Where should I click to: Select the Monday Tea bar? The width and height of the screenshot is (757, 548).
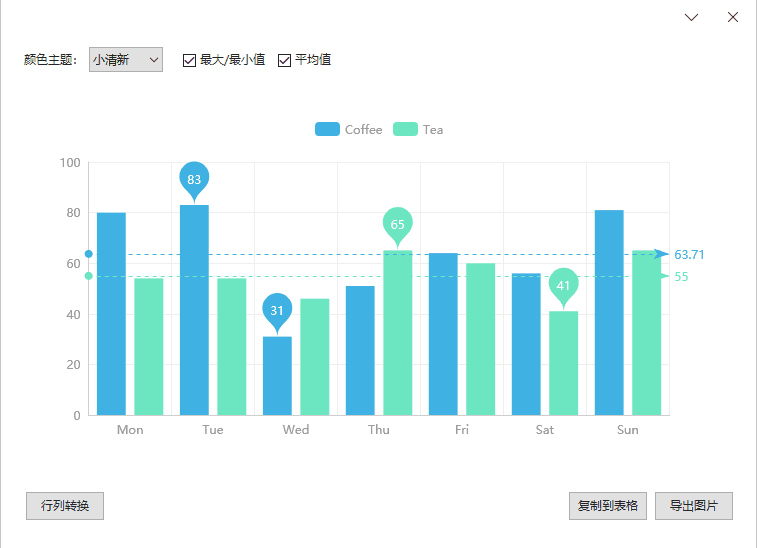point(149,347)
